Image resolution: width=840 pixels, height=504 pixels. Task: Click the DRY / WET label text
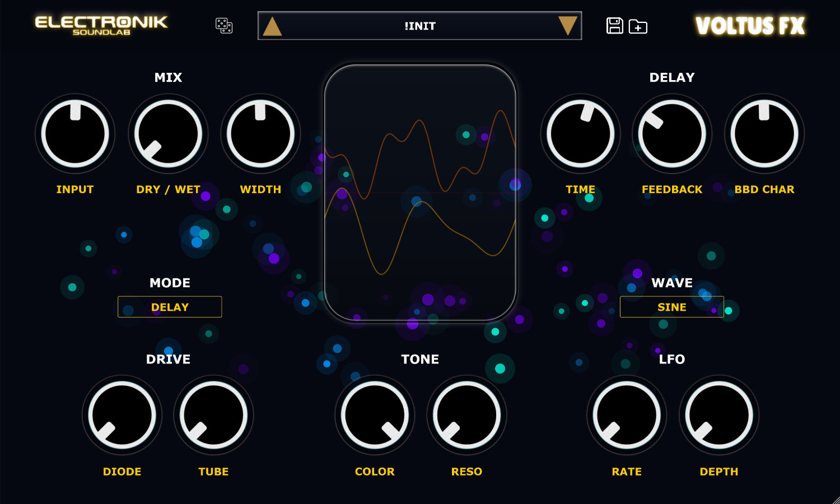pyautogui.click(x=168, y=189)
